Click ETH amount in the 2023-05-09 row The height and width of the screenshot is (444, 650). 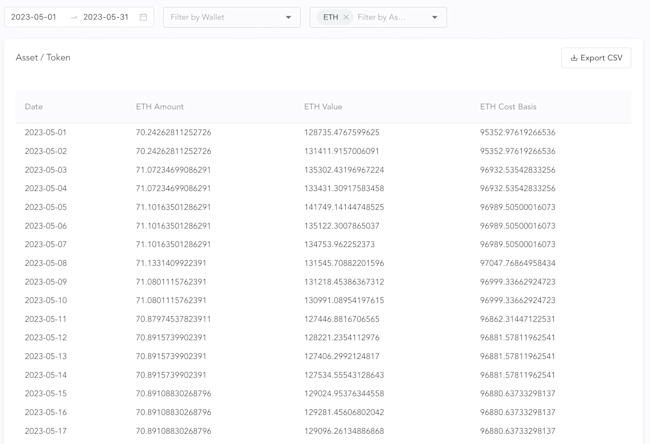pos(171,281)
